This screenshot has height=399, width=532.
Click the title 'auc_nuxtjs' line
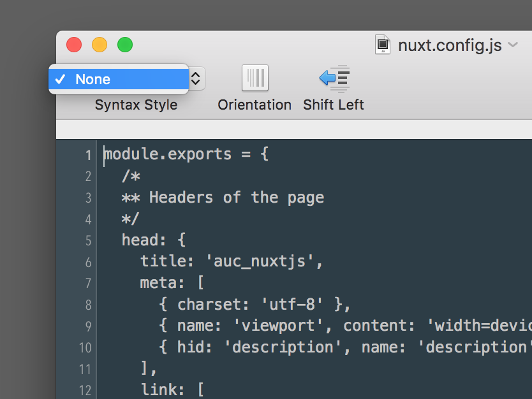232,261
